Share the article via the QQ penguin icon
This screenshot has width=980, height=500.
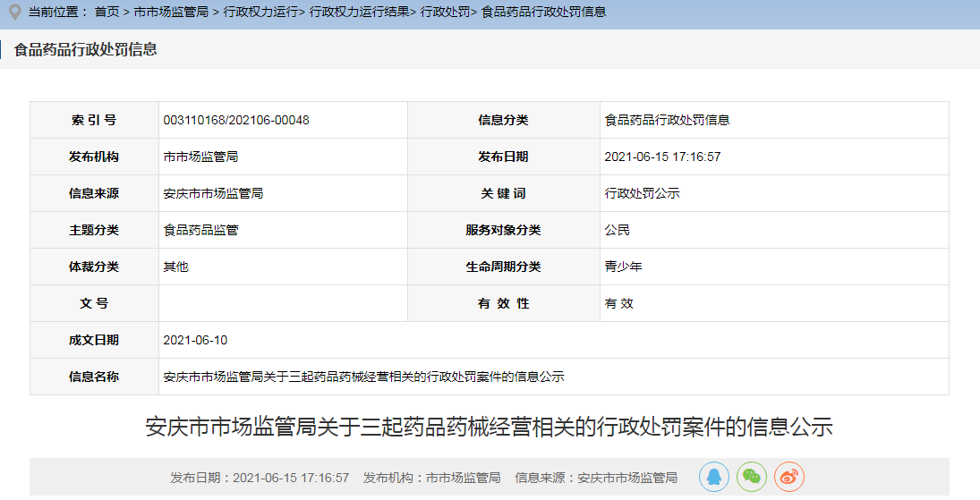714,477
